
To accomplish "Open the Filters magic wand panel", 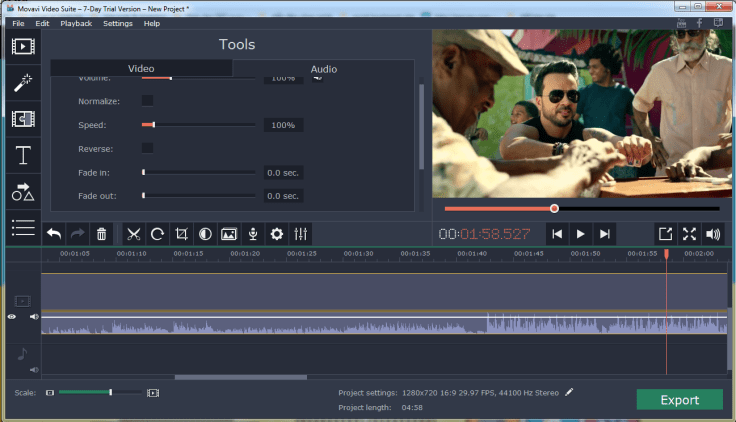I will point(22,83).
